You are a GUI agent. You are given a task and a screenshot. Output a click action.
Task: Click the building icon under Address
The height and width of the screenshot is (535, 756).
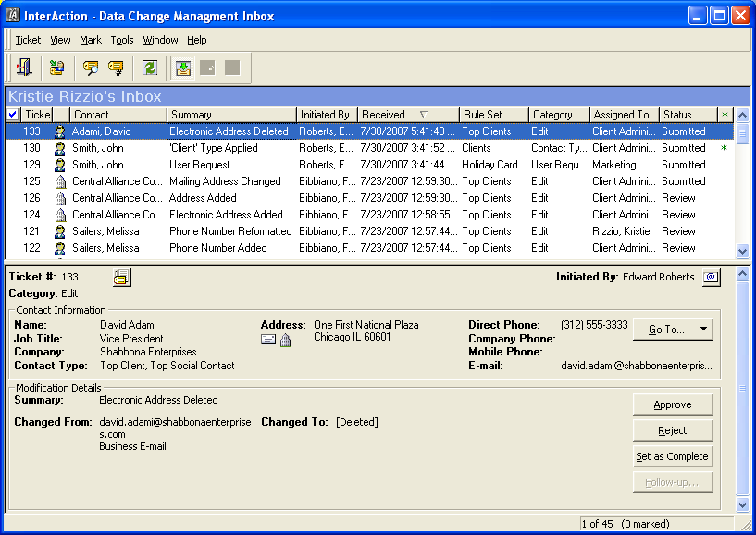(286, 340)
